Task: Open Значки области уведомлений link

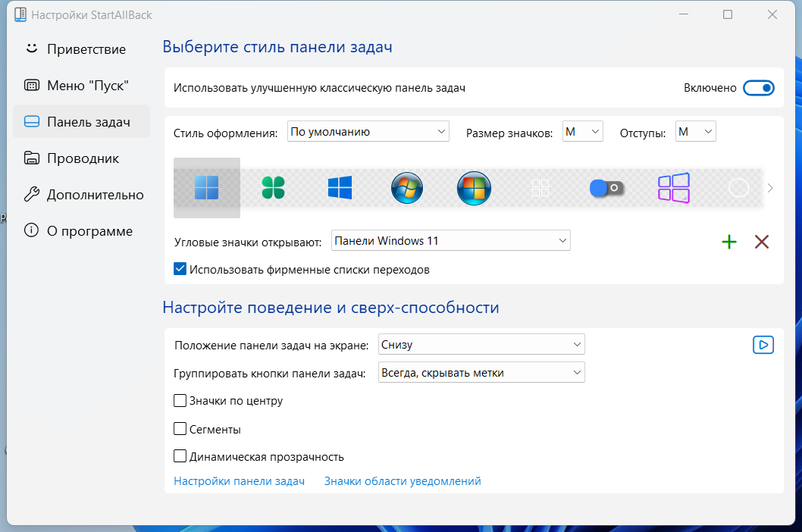Action: point(403,481)
